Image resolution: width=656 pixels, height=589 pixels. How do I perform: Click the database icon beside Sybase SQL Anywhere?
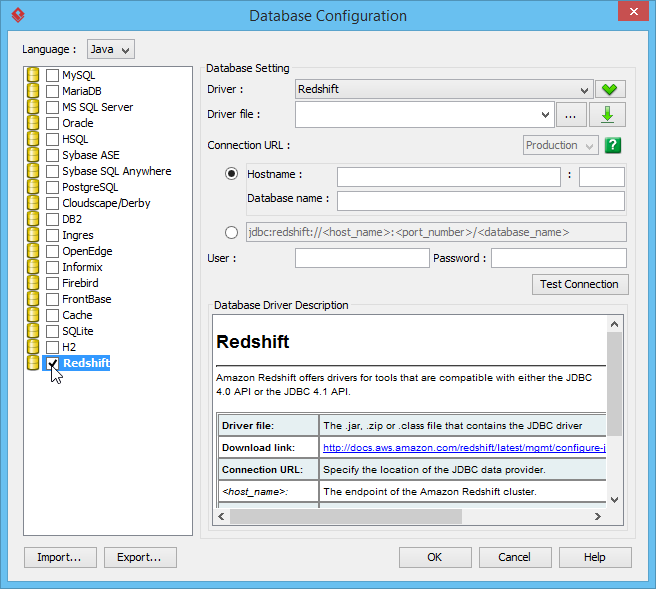(33, 171)
